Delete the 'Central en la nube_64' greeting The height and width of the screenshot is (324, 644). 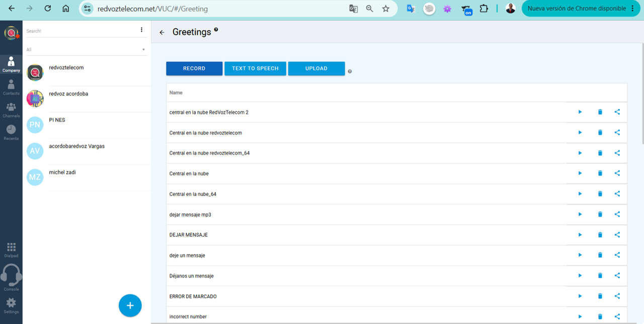point(600,193)
